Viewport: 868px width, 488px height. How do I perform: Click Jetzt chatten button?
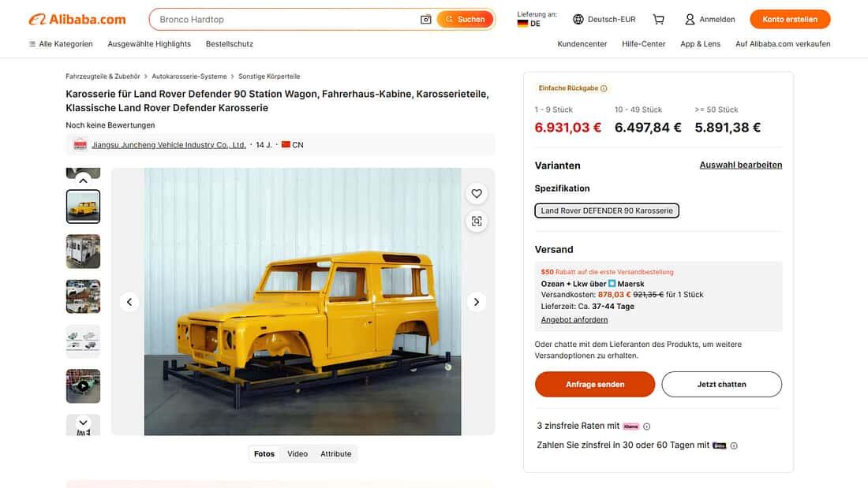coord(721,385)
